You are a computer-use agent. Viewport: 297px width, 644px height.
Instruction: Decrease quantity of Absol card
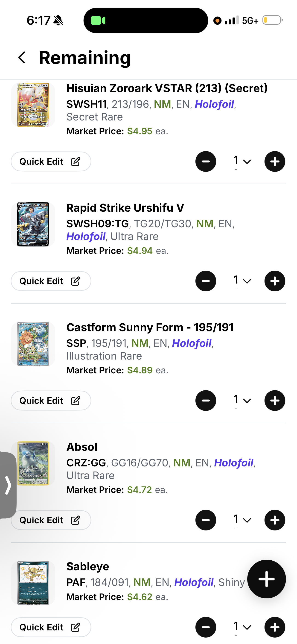click(x=206, y=520)
